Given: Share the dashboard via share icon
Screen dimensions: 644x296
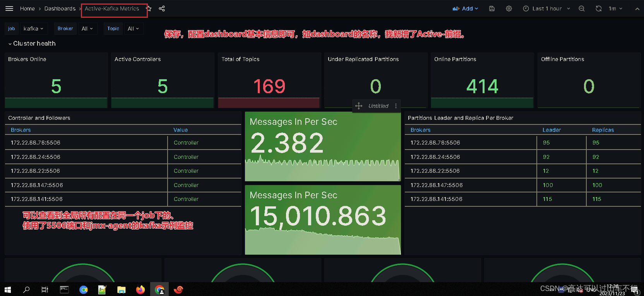Looking at the screenshot, I should tap(162, 9).
